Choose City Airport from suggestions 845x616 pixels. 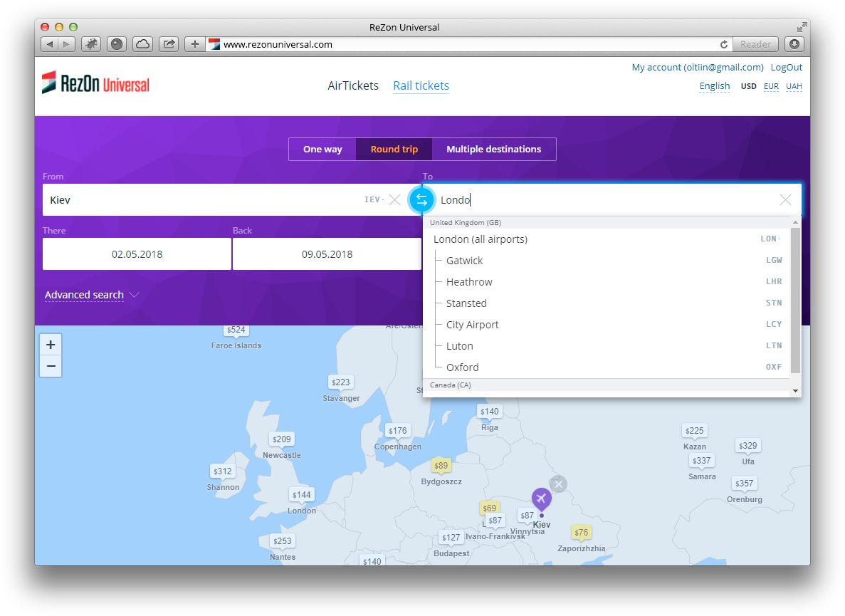click(x=607, y=325)
